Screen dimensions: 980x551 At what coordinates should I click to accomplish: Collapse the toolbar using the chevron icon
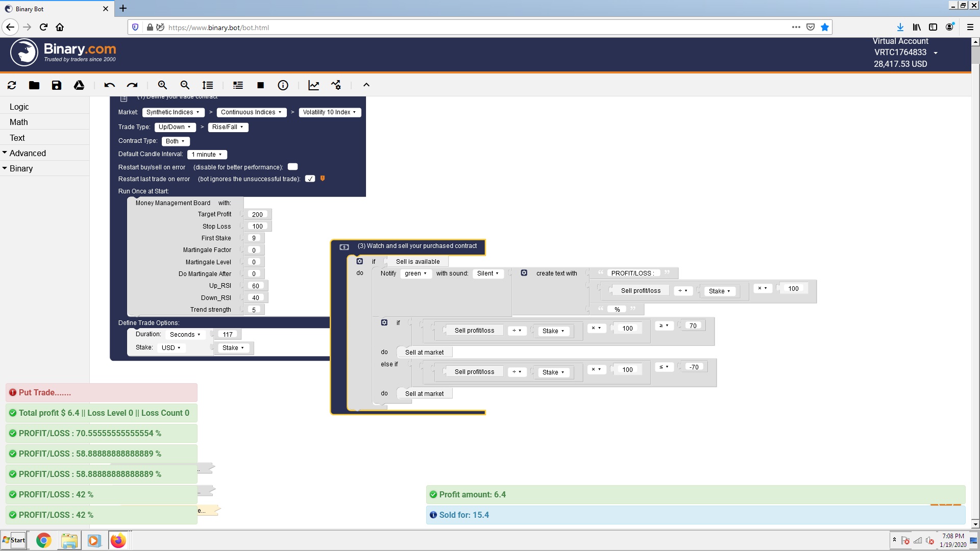pyautogui.click(x=366, y=85)
